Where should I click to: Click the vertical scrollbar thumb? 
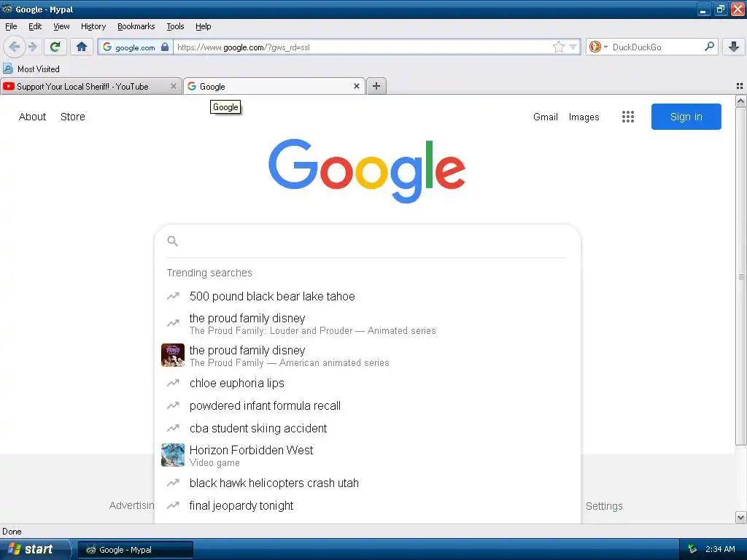pyautogui.click(x=740, y=276)
